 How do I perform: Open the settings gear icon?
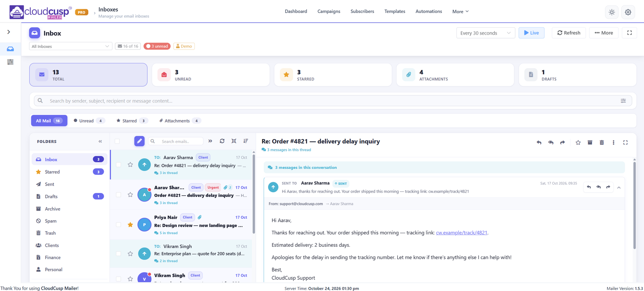[x=628, y=12]
